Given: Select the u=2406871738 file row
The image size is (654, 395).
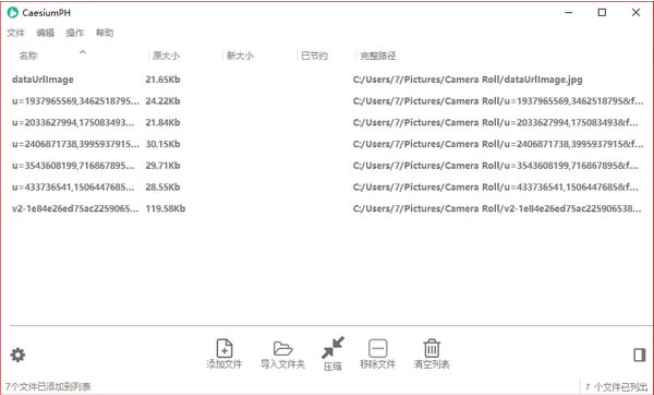Looking at the screenshot, I should [x=327, y=144].
